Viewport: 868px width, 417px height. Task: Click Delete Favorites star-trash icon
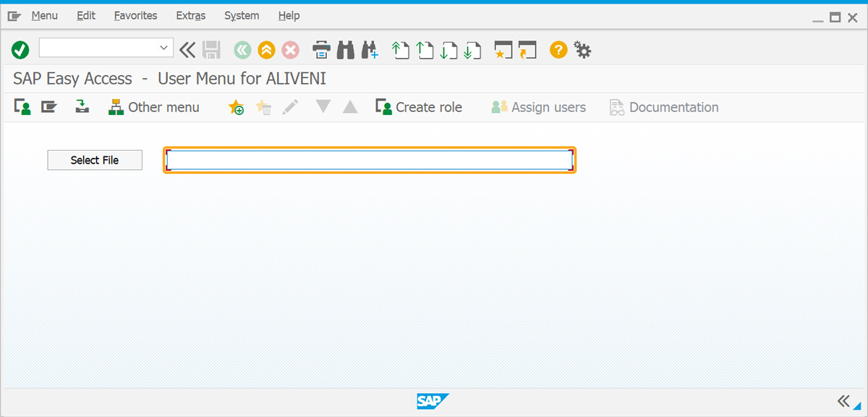pos(263,107)
